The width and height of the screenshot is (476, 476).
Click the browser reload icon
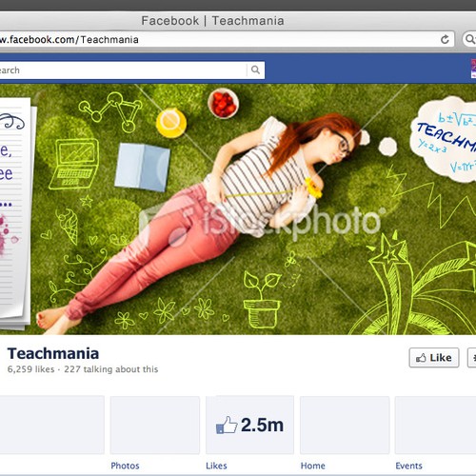point(445,40)
